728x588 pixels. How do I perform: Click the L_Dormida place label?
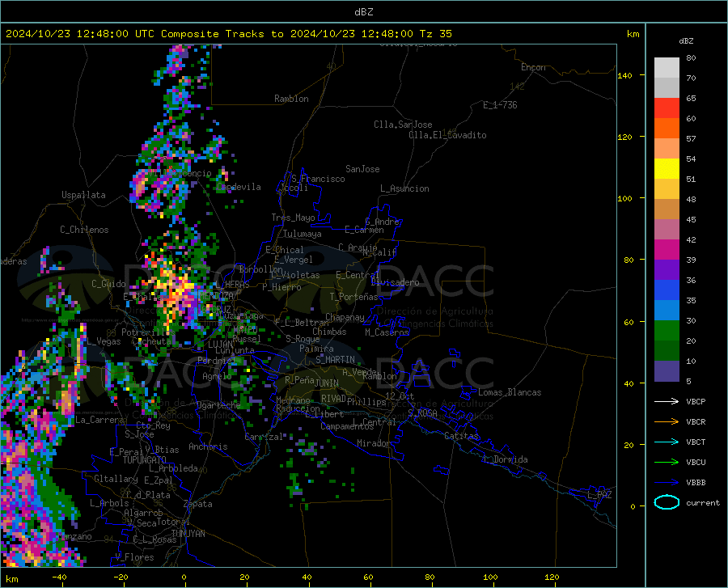pos(505,459)
